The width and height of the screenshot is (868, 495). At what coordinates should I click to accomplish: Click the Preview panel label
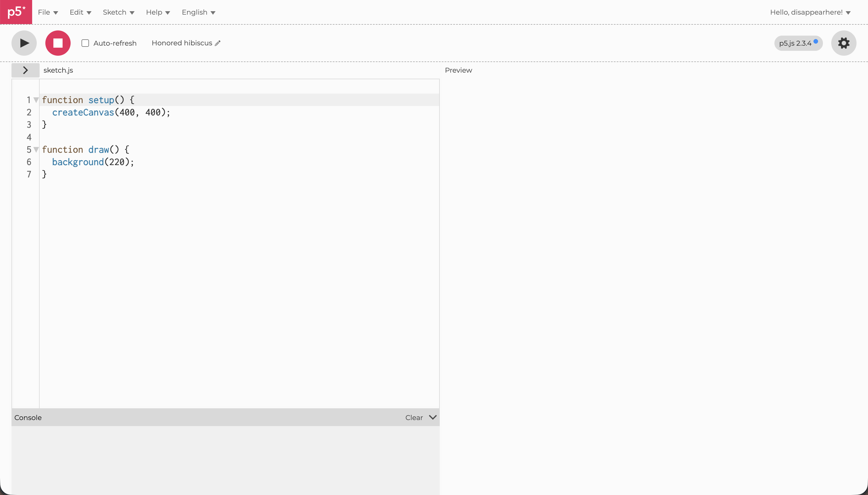[458, 70]
